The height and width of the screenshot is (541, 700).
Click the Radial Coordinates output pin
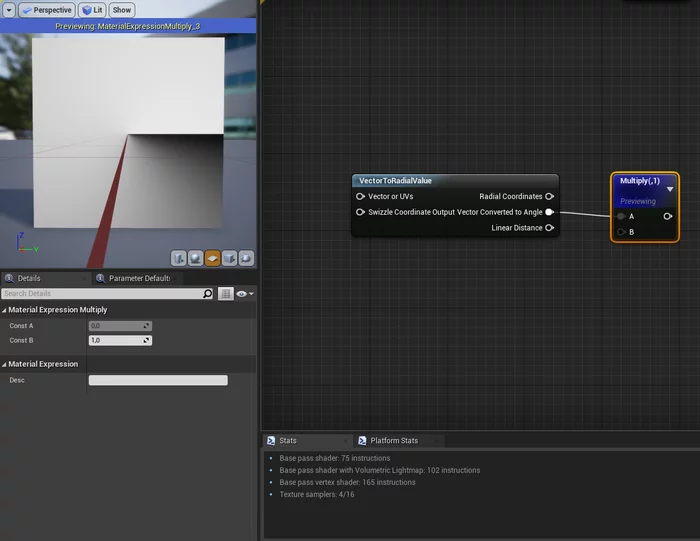pos(550,196)
